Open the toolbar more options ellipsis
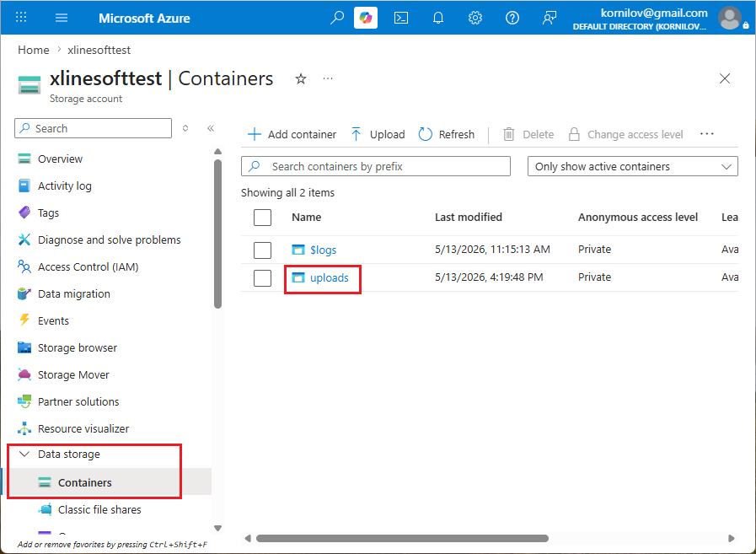 (707, 134)
